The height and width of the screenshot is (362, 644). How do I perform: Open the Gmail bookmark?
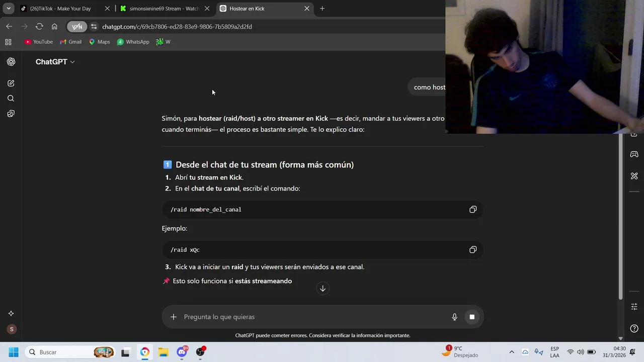(x=70, y=42)
